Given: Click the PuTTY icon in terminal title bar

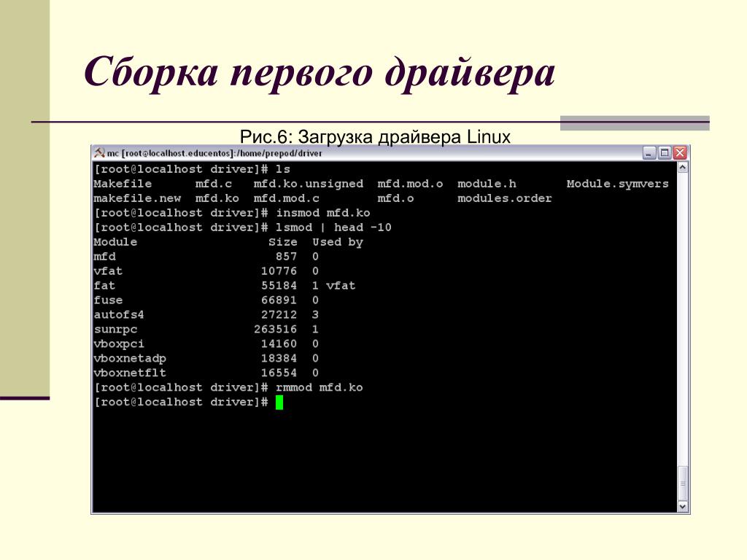Looking at the screenshot, I should [x=99, y=153].
